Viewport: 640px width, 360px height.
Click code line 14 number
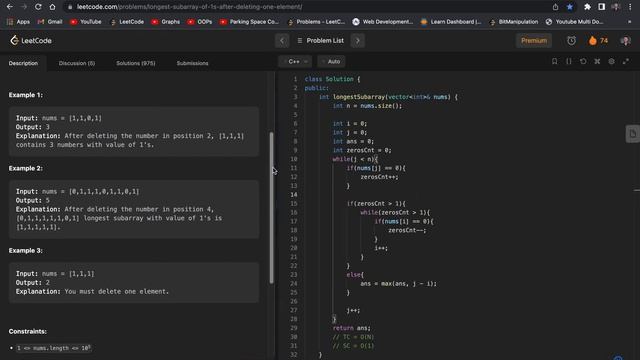[294, 194]
